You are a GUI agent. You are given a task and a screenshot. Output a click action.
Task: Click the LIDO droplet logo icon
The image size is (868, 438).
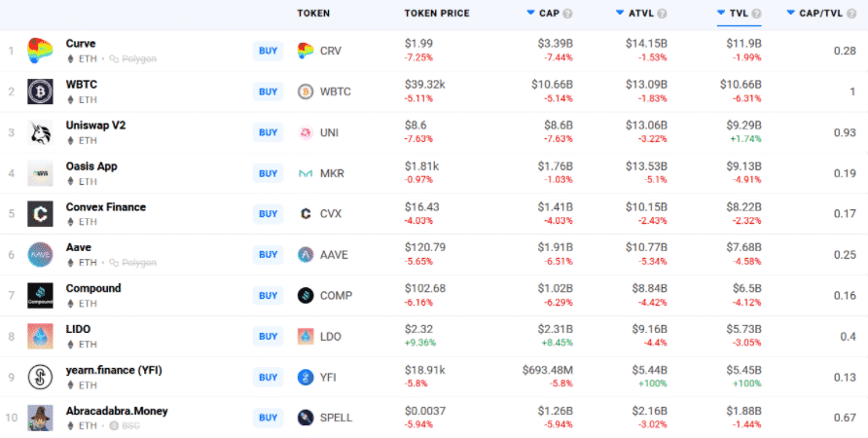40,336
